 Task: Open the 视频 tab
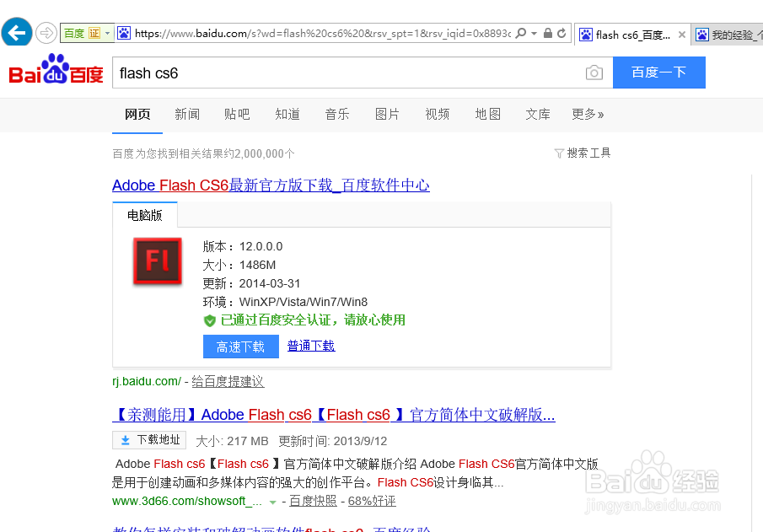tap(438, 115)
